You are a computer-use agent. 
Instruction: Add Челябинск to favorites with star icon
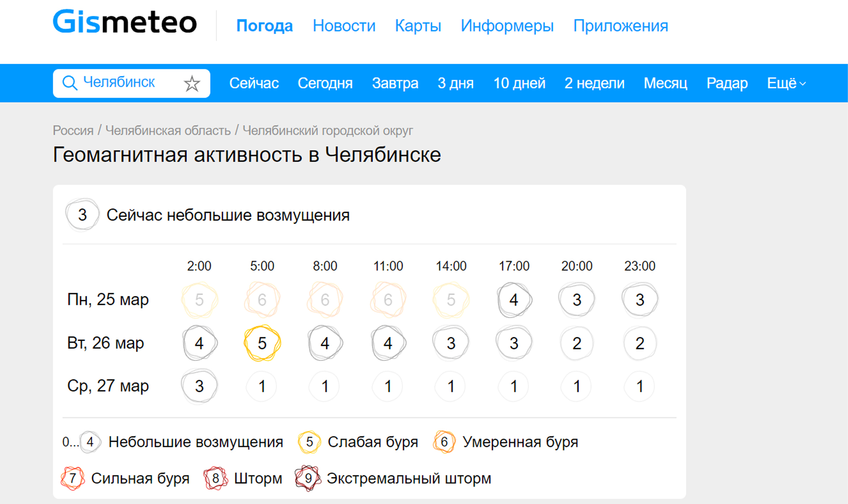click(192, 83)
